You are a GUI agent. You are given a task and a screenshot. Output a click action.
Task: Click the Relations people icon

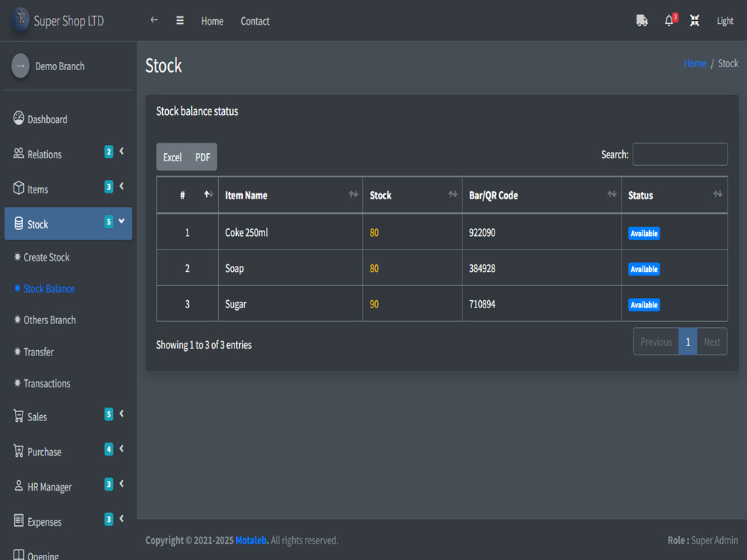point(19,153)
